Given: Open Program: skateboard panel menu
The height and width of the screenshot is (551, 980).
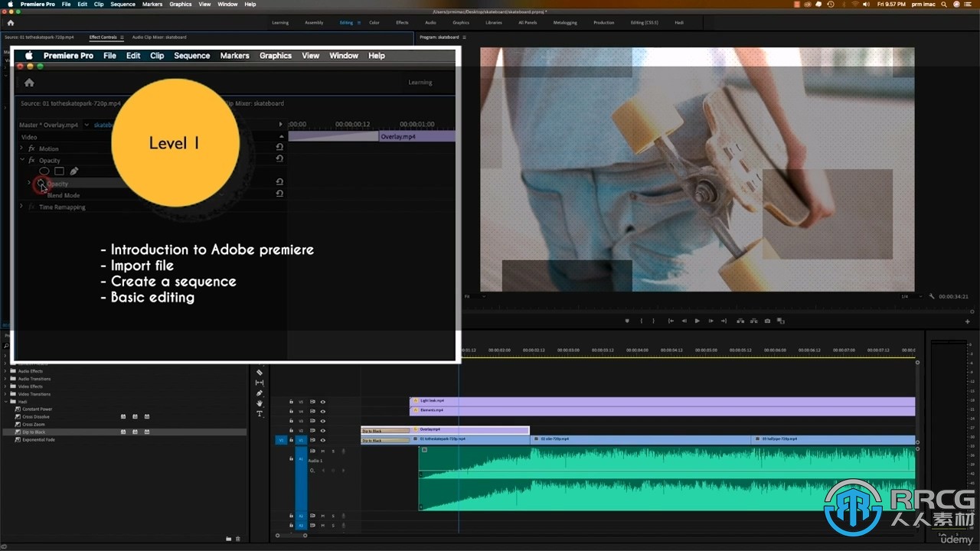Looking at the screenshot, I should (465, 37).
